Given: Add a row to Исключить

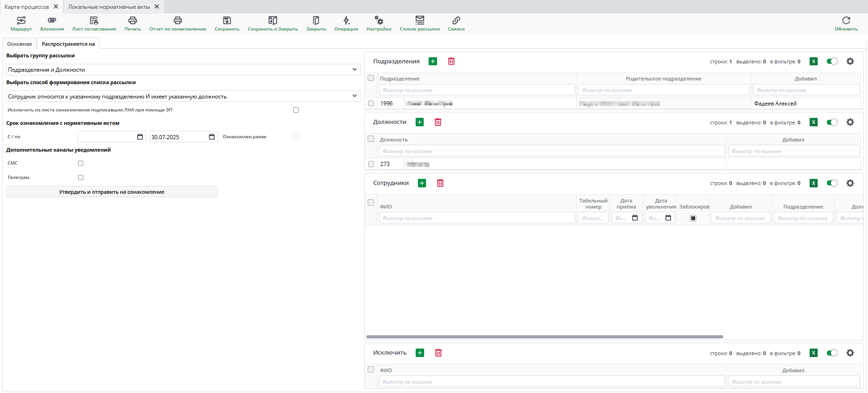Looking at the screenshot, I should (420, 353).
